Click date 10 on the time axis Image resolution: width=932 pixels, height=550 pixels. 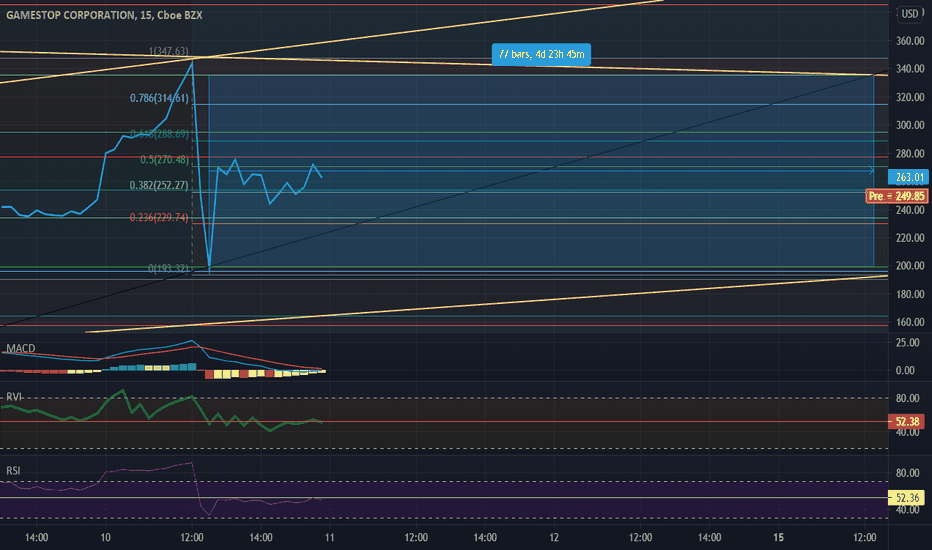click(105, 538)
